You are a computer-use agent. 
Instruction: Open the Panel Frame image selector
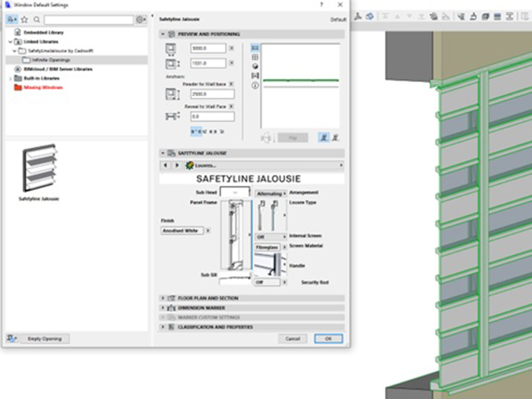point(236,235)
